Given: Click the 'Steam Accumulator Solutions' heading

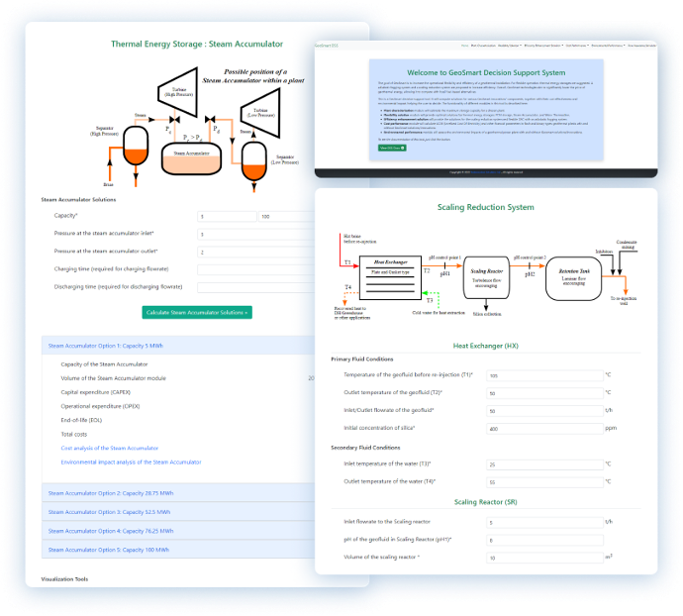Looking at the screenshot, I should click(x=78, y=199).
